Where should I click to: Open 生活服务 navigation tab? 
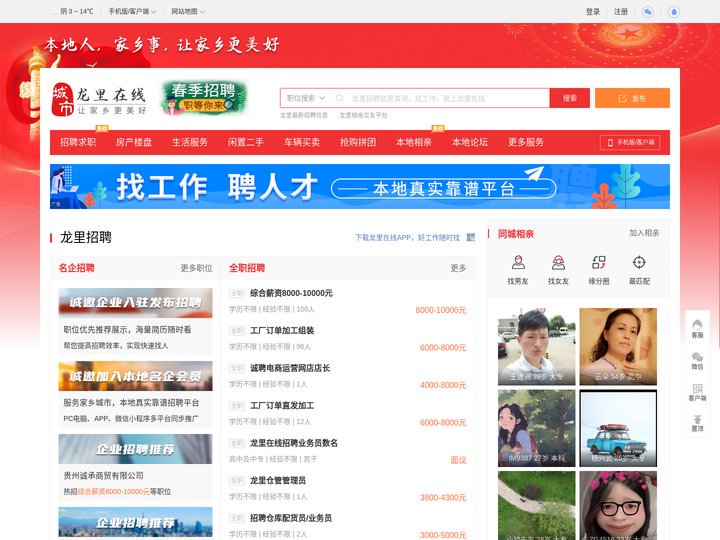[190, 142]
